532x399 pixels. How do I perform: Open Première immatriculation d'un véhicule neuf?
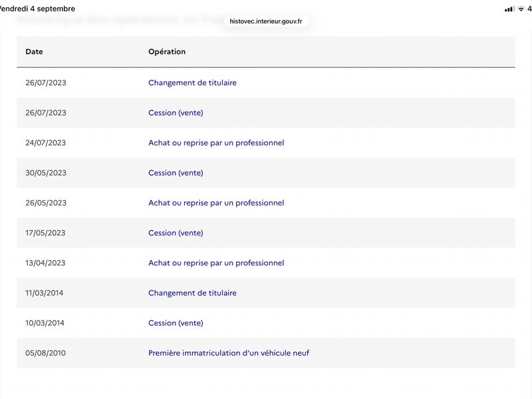coord(229,353)
